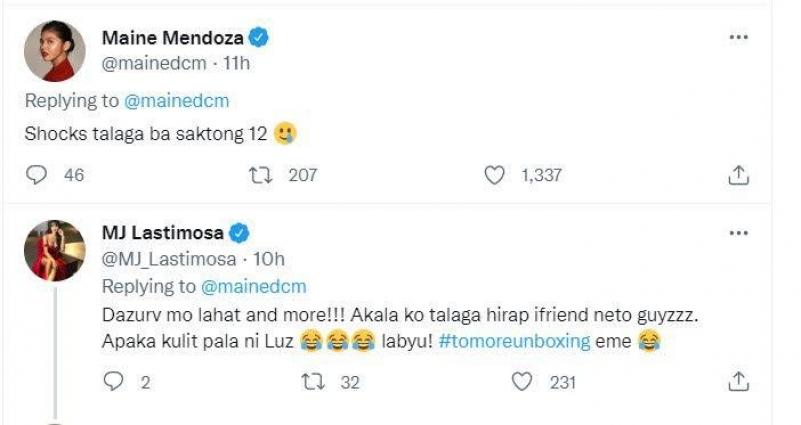Screen dimensions: 801x425
Task: Share Maine Mendoza's tweet
Action: (737, 175)
